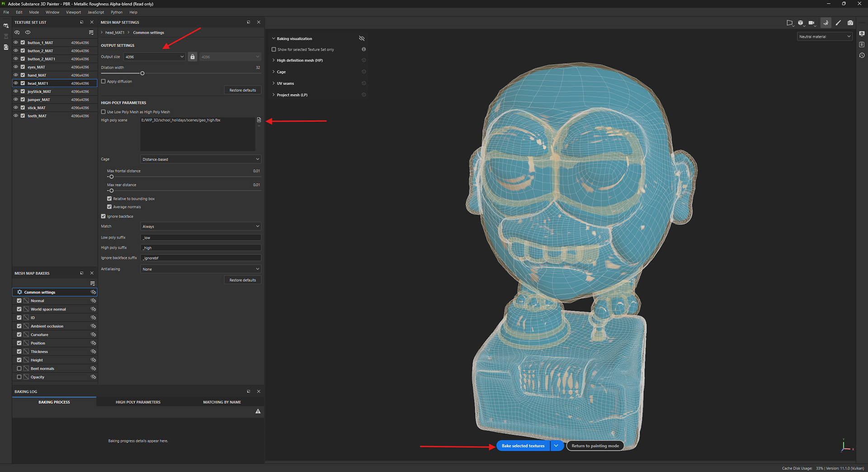Click the high poly scene file browse icon
The width and height of the screenshot is (868, 472).
coord(259,120)
